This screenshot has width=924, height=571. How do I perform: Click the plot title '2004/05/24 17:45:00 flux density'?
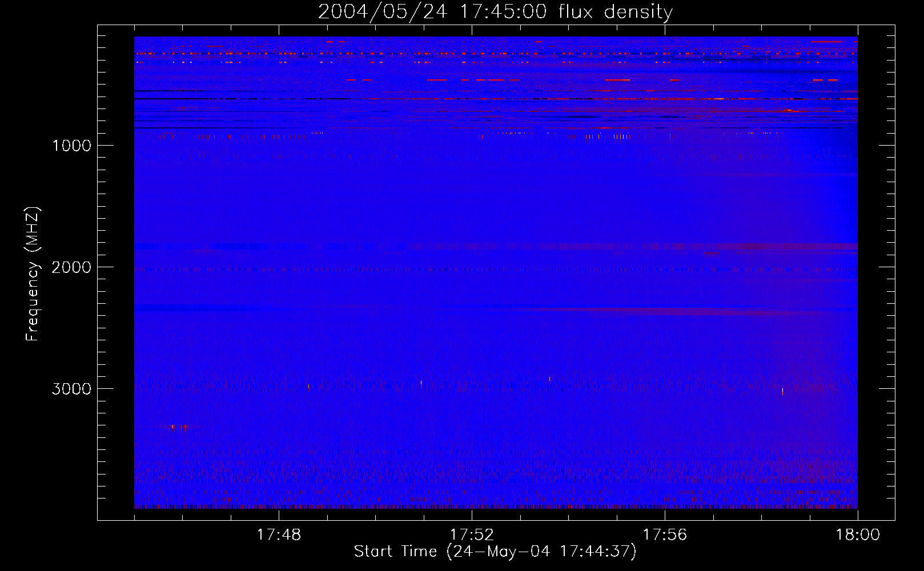point(495,12)
